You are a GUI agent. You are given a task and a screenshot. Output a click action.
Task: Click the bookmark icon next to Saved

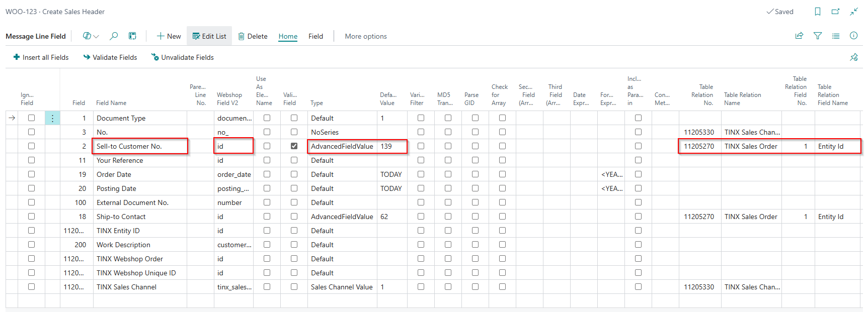(x=818, y=12)
